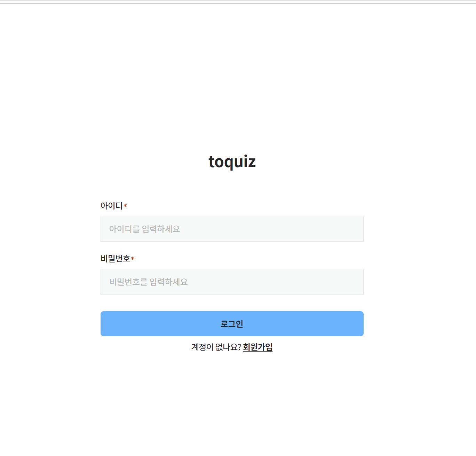Click the blue 로그인 button
This screenshot has width=476, height=456.
(x=232, y=324)
